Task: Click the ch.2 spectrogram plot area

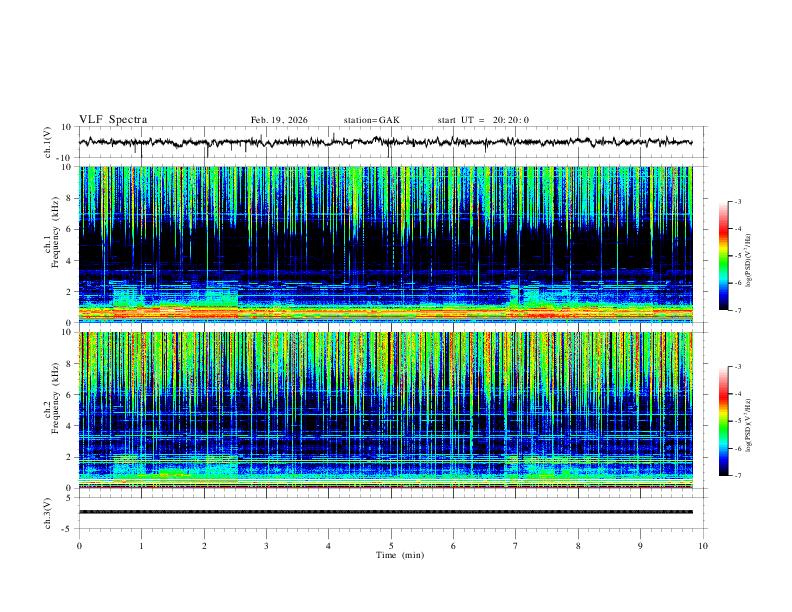Action: click(385, 410)
